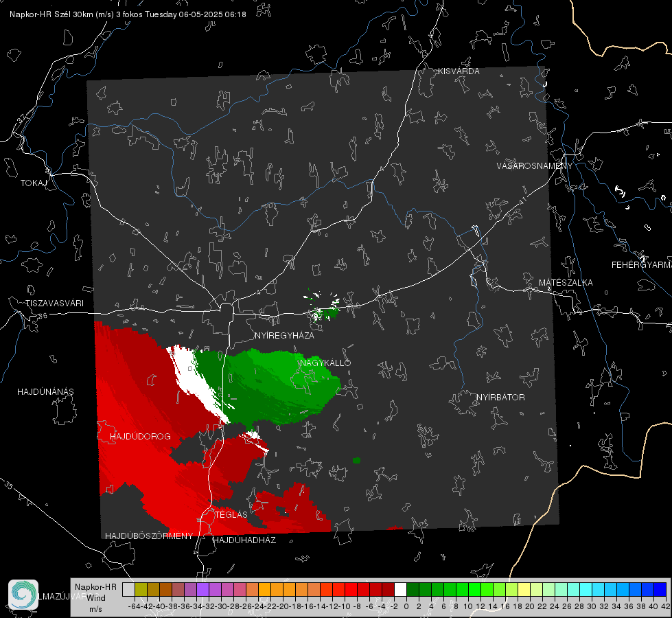Image resolution: width=672 pixels, height=618 pixels.
Task: Choose the dark red swatch between -4 and -2
Action: (x=388, y=589)
